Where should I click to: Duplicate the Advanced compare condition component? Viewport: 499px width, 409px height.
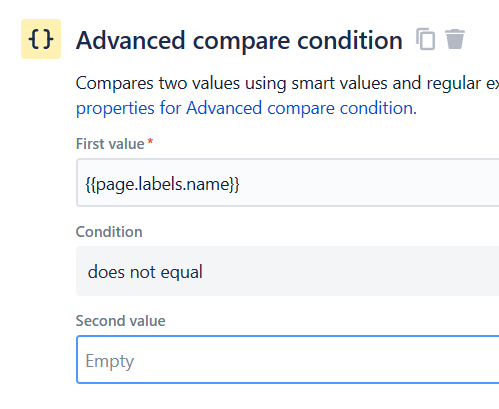tap(425, 39)
